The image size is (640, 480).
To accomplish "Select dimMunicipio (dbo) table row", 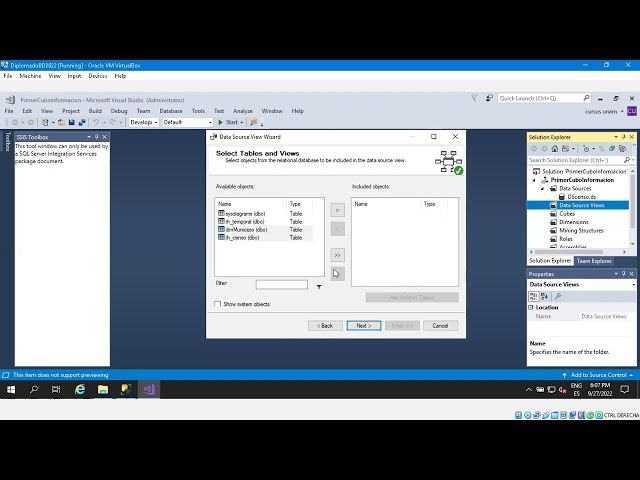I will [x=265, y=229].
